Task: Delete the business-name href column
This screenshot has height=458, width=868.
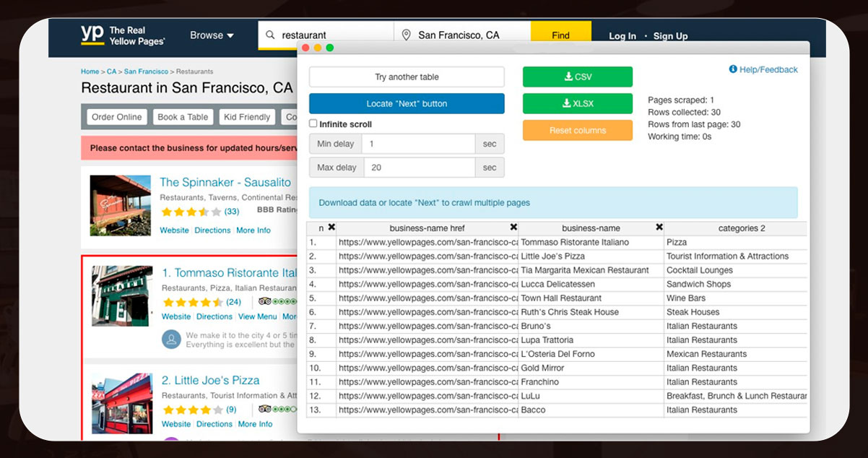Action: (513, 228)
